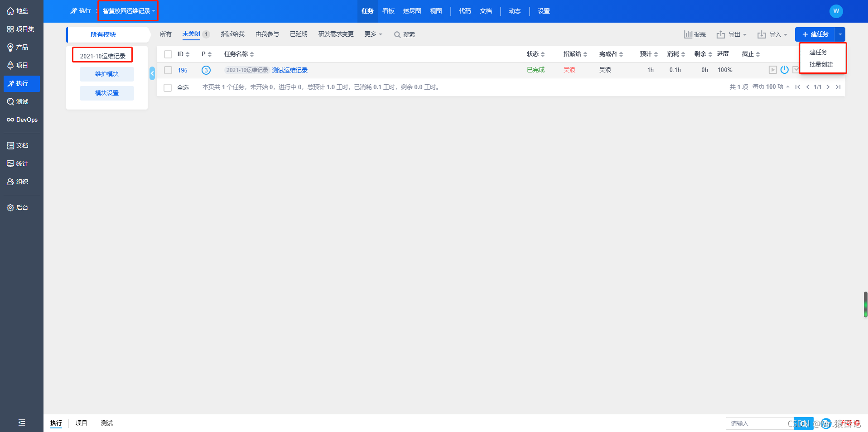Click the finish checkmark icon for task 195
This screenshot has width=868, height=432.
coord(796,70)
